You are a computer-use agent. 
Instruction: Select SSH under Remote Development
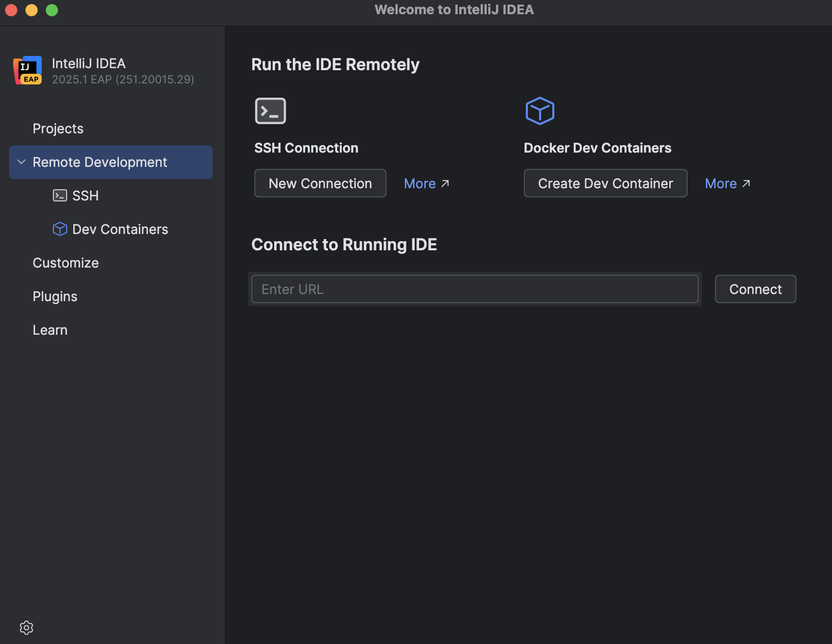85,195
